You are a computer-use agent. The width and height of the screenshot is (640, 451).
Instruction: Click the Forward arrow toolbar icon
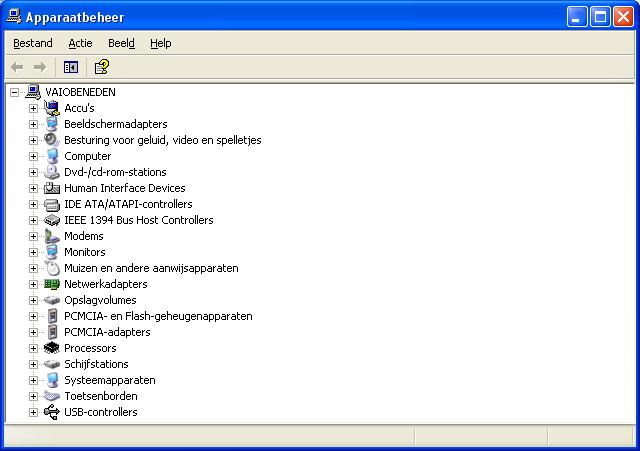coord(40,67)
